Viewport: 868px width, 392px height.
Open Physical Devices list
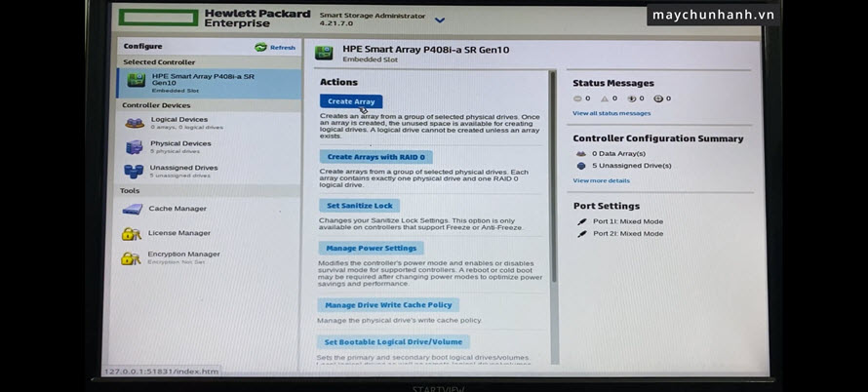click(180, 143)
